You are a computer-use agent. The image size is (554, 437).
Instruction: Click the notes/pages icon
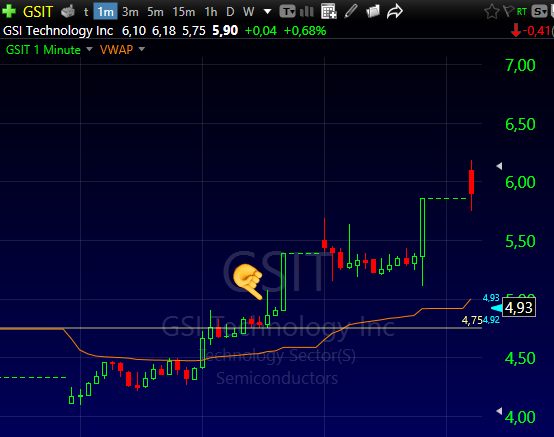(x=373, y=11)
